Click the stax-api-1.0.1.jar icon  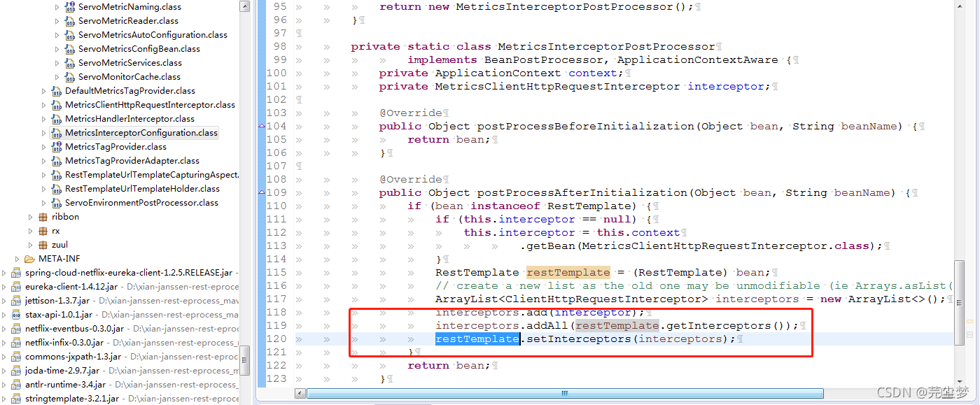(17, 315)
